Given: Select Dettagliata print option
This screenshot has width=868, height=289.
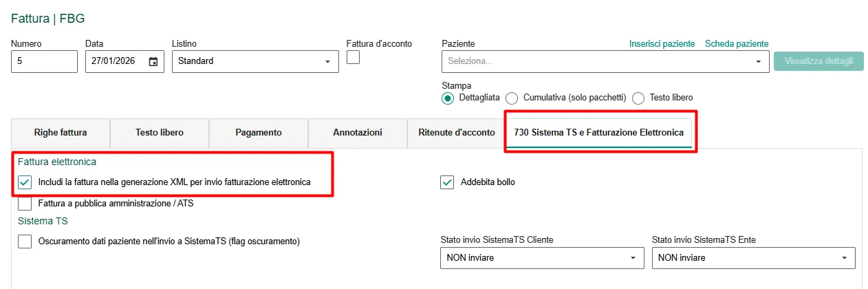Looking at the screenshot, I should pyautogui.click(x=448, y=98).
